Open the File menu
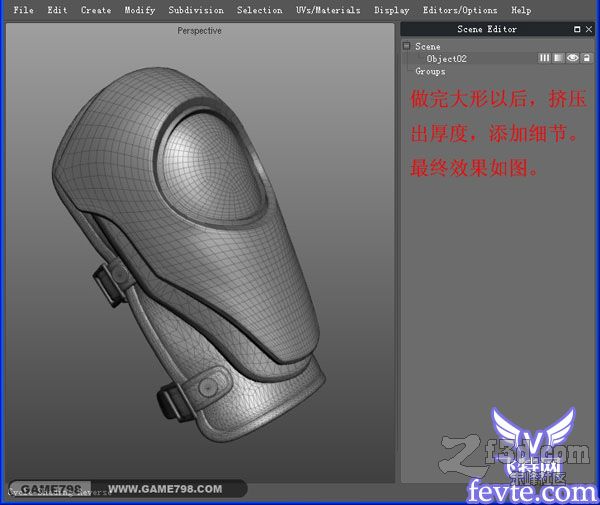 (23, 10)
